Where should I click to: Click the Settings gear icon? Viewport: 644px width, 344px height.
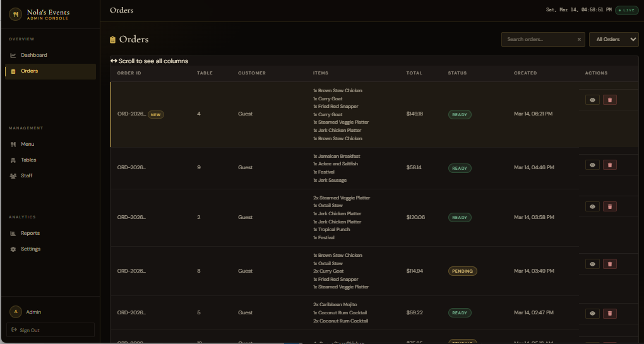tap(13, 249)
